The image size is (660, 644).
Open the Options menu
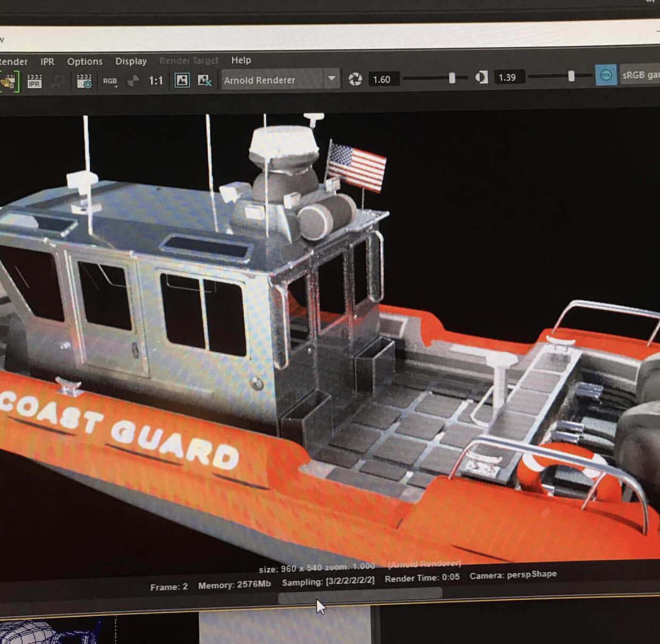click(85, 61)
